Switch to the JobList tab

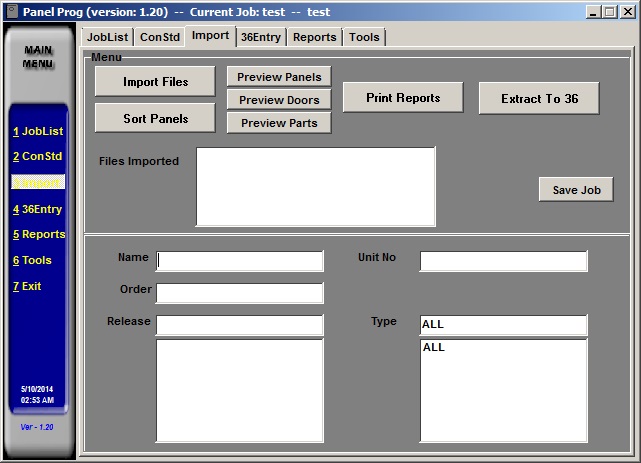pyautogui.click(x=107, y=37)
